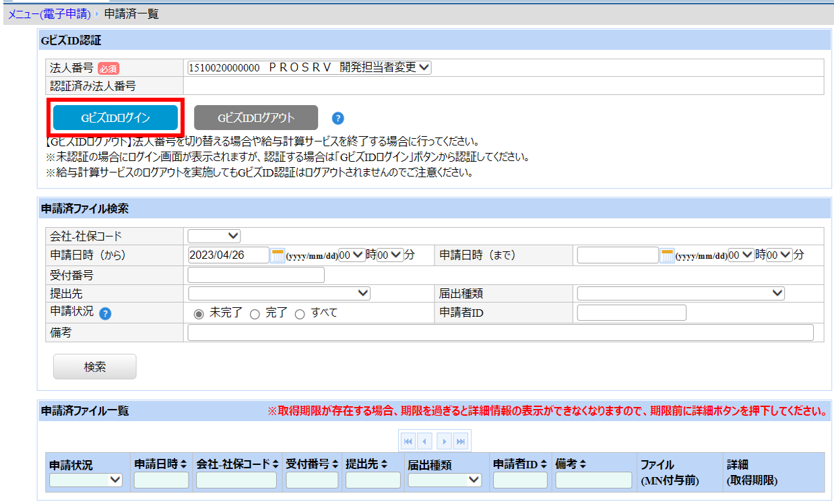Click 会社-社保コード filter box in table header
The height and width of the screenshot is (504, 834).
pyautogui.click(x=236, y=480)
